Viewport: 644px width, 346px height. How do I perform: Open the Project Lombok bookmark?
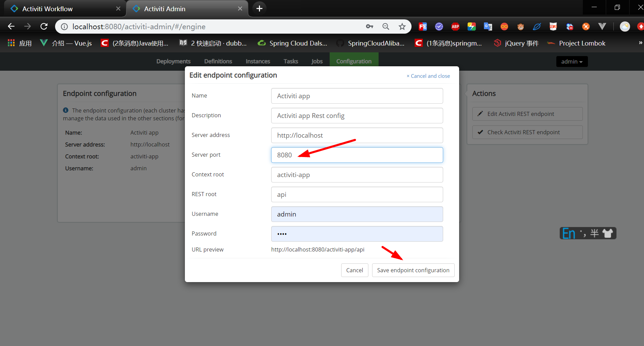pyautogui.click(x=576, y=43)
